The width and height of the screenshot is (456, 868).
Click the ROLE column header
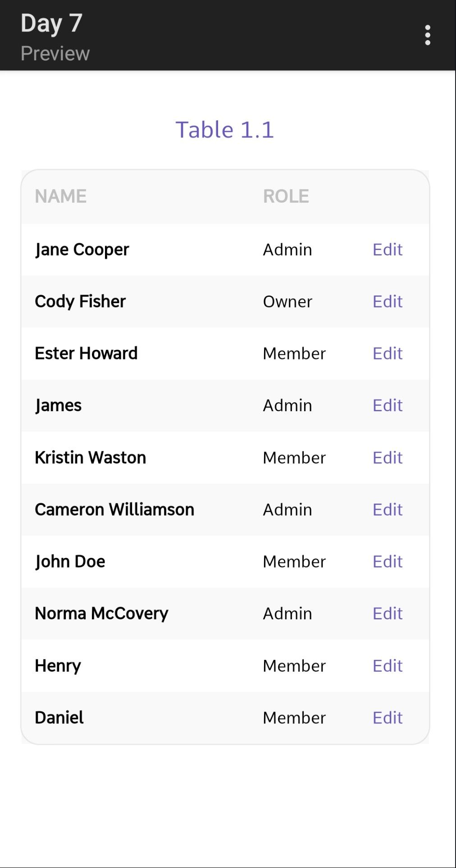click(x=286, y=196)
